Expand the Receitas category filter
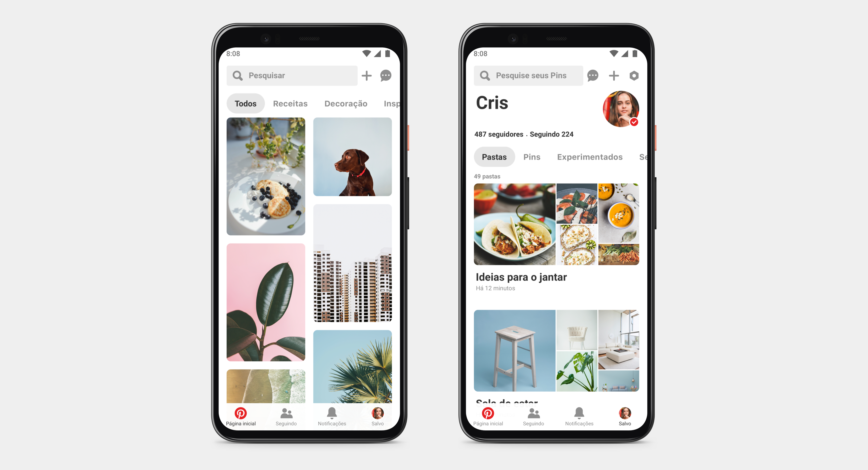 [x=291, y=103]
